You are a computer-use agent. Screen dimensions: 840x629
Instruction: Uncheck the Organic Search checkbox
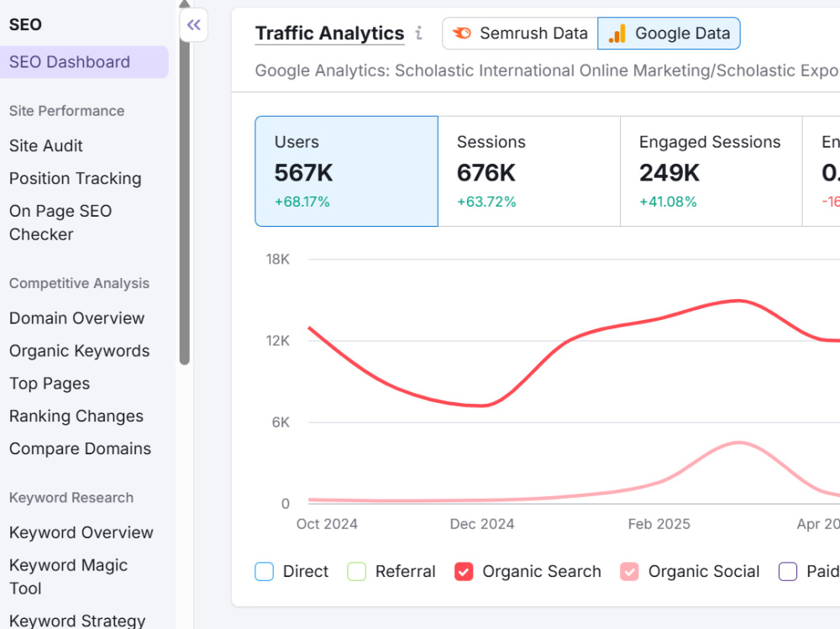pyautogui.click(x=464, y=572)
